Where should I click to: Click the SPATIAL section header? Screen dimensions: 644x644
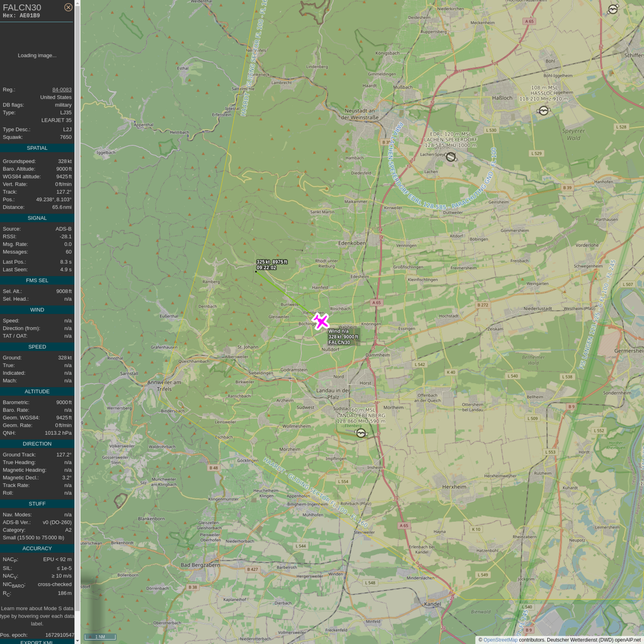pyautogui.click(x=37, y=148)
